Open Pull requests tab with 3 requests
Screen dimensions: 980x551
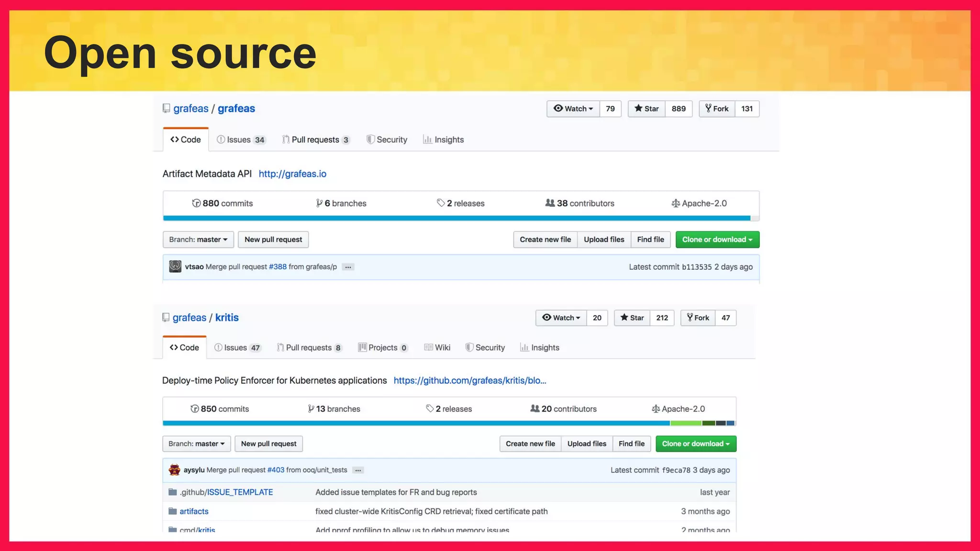click(316, 140)
